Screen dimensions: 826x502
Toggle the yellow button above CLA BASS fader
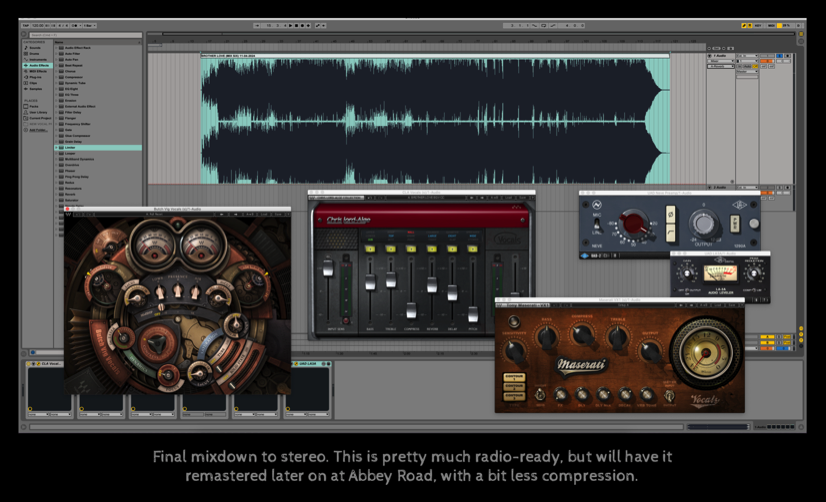pyautogui.click(x=370, y=249)
